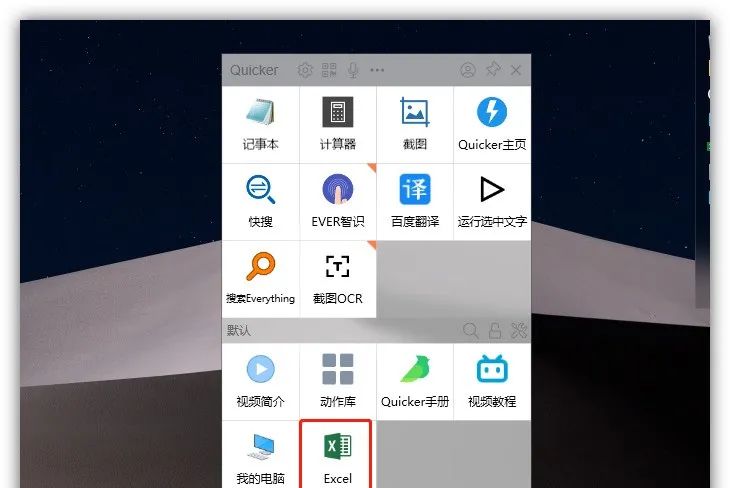Image resolution: width=730 pixels, height=488 pixels.
Task: Open the user account profile icon
Action: (468, 70)
